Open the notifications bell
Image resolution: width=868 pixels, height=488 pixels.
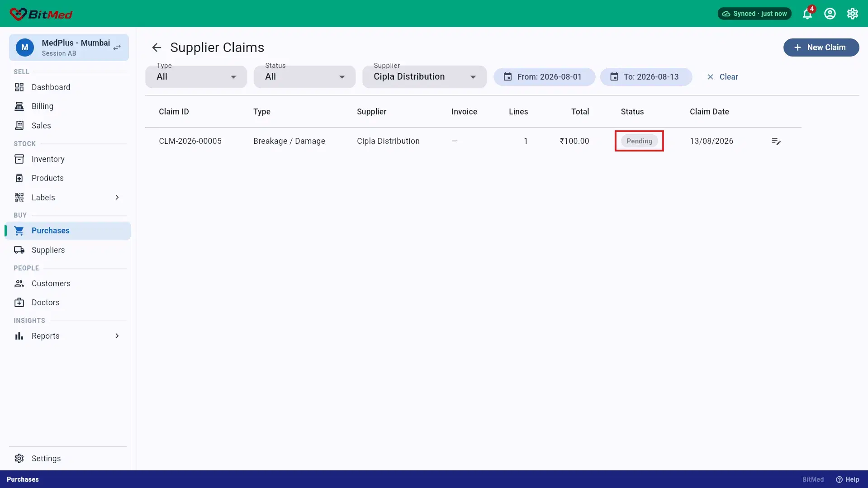(807, 14)
